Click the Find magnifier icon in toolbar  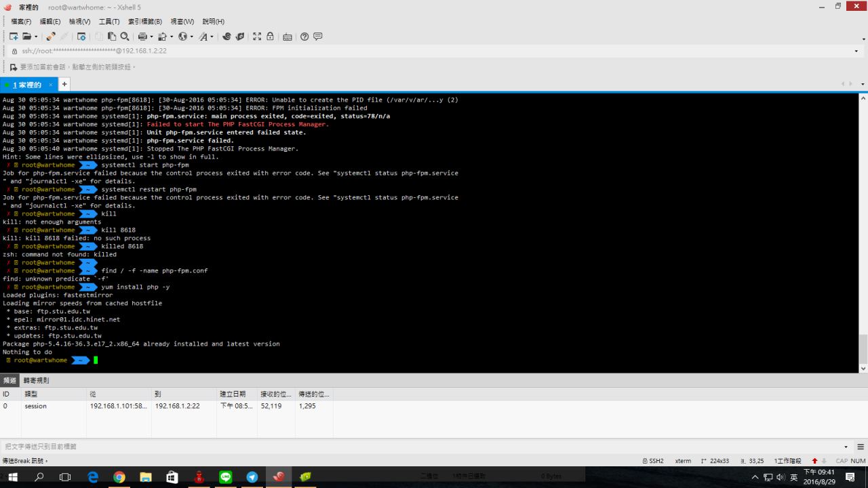click(x=125, y=37)
